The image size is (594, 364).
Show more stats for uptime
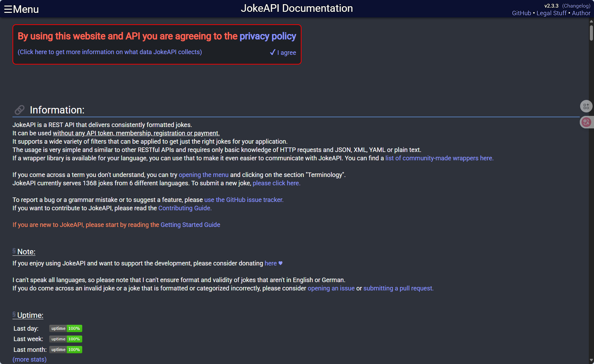point(29,359)
